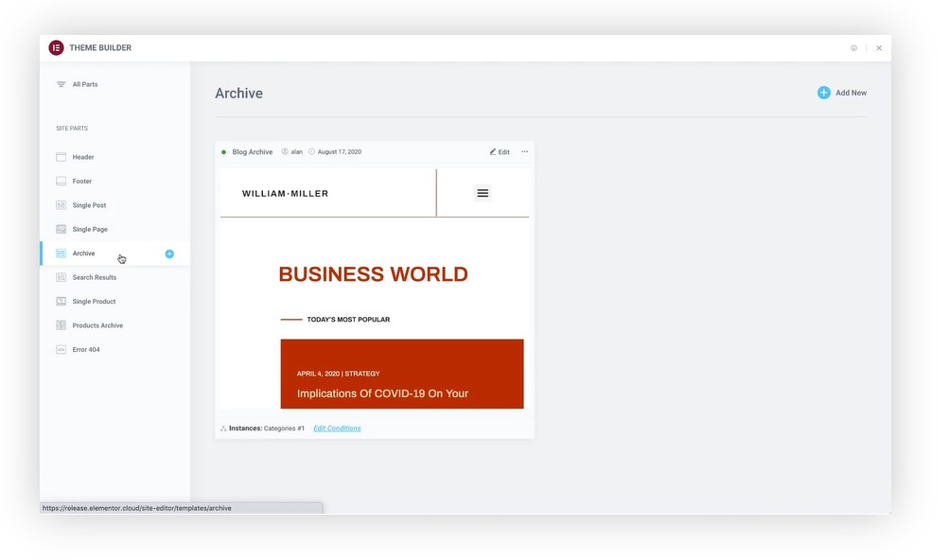This screenshot has width=949, height=560.
Task: Click the Error 404 icon
Action: pyautogui.click(x=62, y=350)
